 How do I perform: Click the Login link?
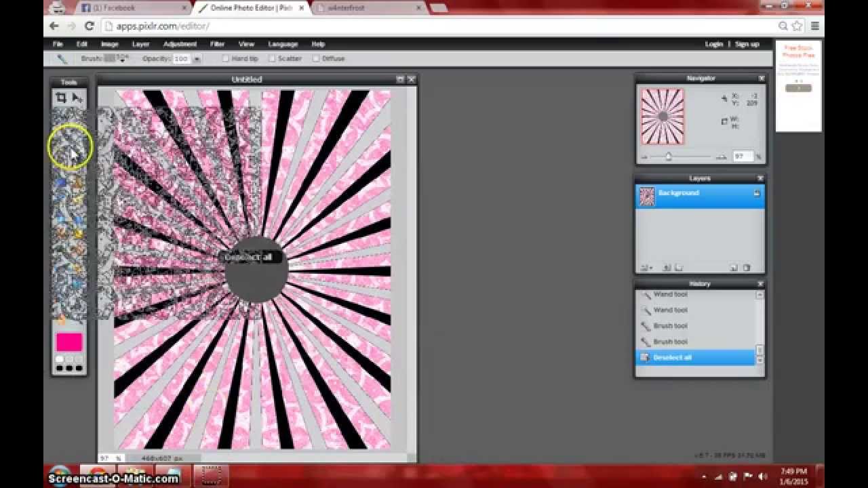pyautogui.click(x=713, y=44)
